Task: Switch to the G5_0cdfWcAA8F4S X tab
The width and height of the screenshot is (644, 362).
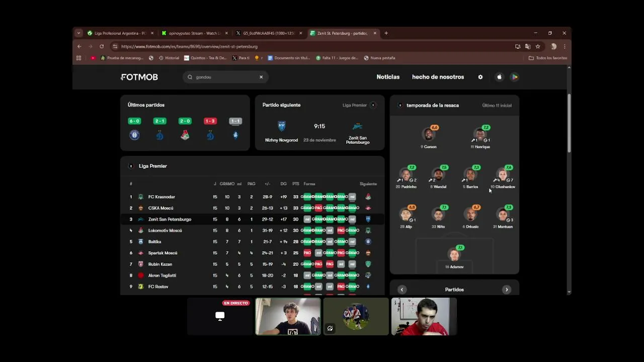Action: coord(268,33)
